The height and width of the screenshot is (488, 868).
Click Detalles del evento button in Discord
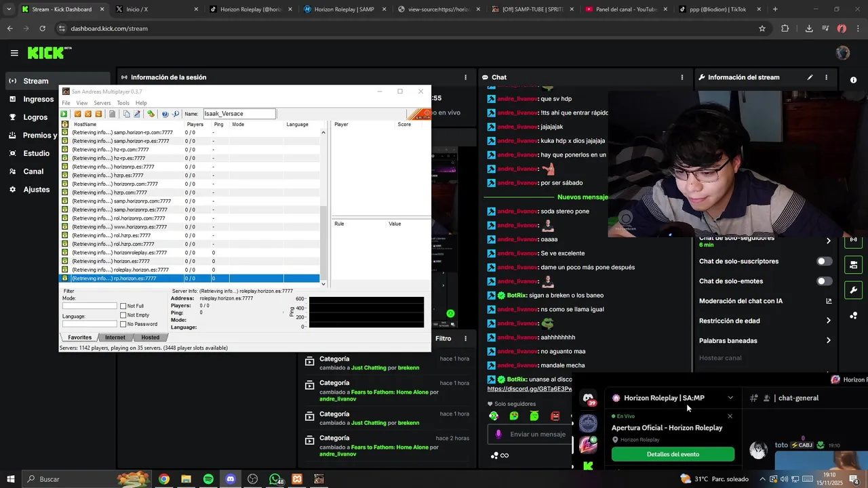[673, 454]
